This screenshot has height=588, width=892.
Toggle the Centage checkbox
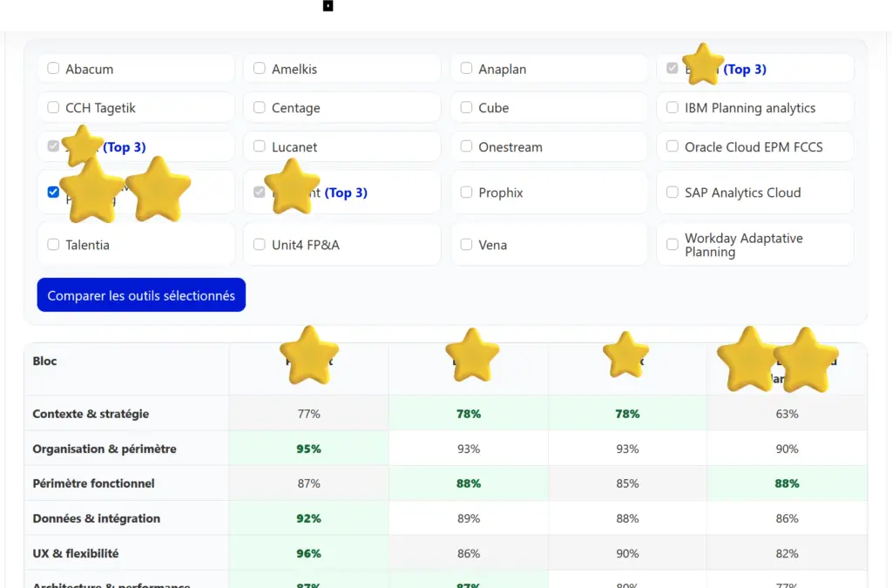click(x=260, y=107)
